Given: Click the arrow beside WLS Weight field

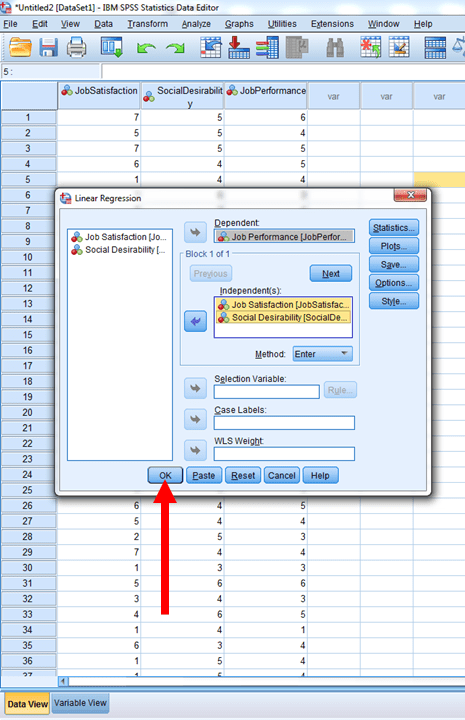Looking at the screenshot, I should pyautogui.click(x=195, y=450).
